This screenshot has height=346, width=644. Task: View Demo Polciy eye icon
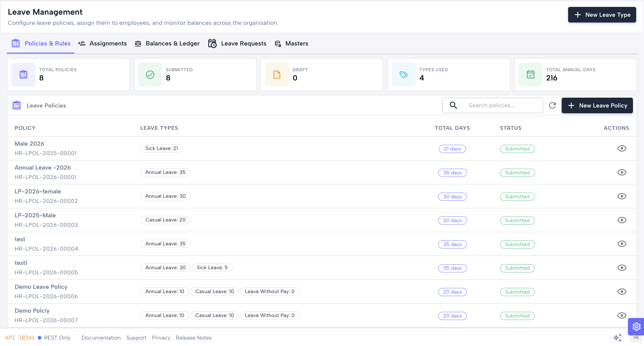622,315
